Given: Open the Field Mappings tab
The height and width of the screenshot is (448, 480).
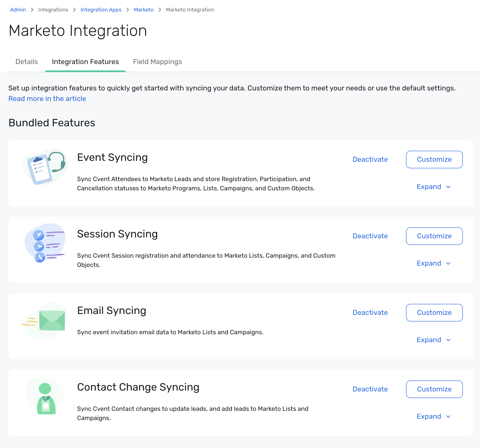Looking at the screenshot, I should click(157, 62).
